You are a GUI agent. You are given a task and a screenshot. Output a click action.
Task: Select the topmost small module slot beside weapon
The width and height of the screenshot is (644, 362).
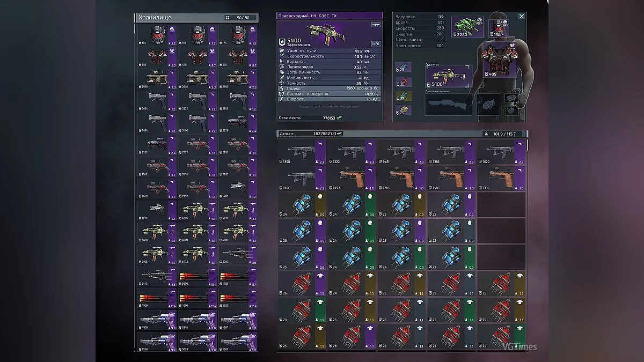(x=402, y=68)
